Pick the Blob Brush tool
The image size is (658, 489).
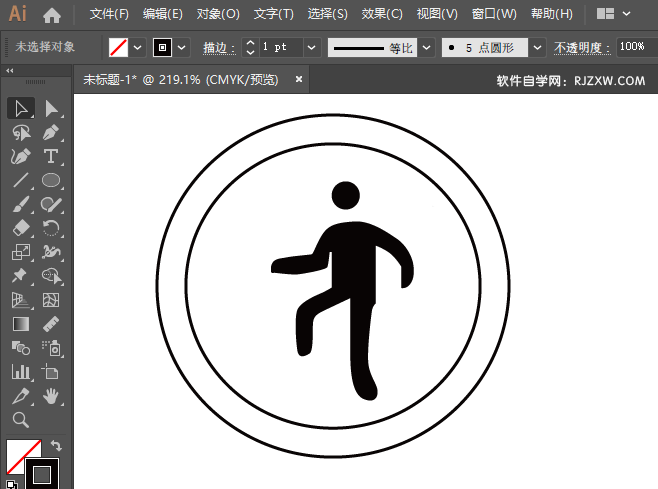pos(51,204)
